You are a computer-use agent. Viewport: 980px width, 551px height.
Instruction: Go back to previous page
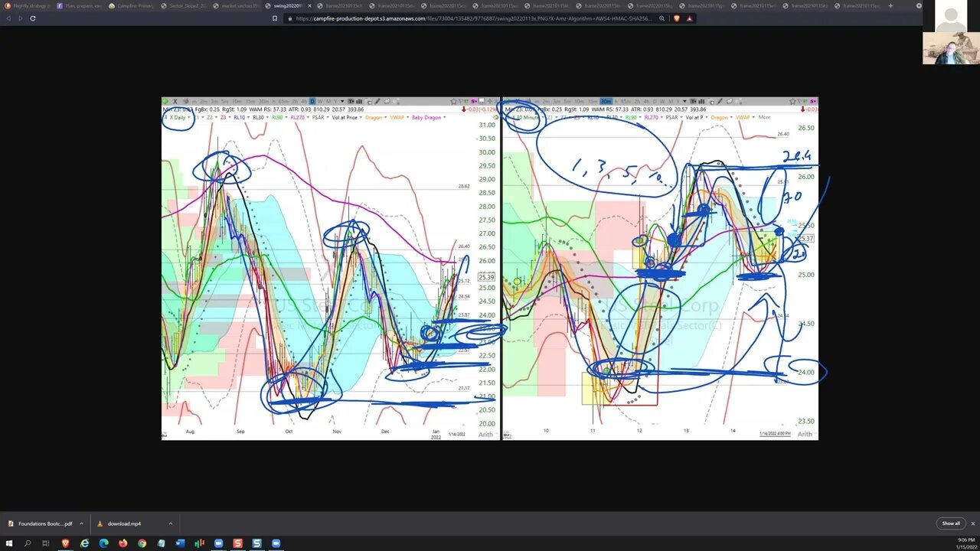pyautogui.click(x=8, y=18)
